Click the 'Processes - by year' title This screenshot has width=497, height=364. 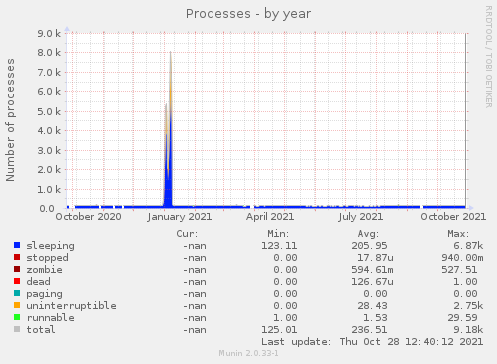tap(248, 14)
